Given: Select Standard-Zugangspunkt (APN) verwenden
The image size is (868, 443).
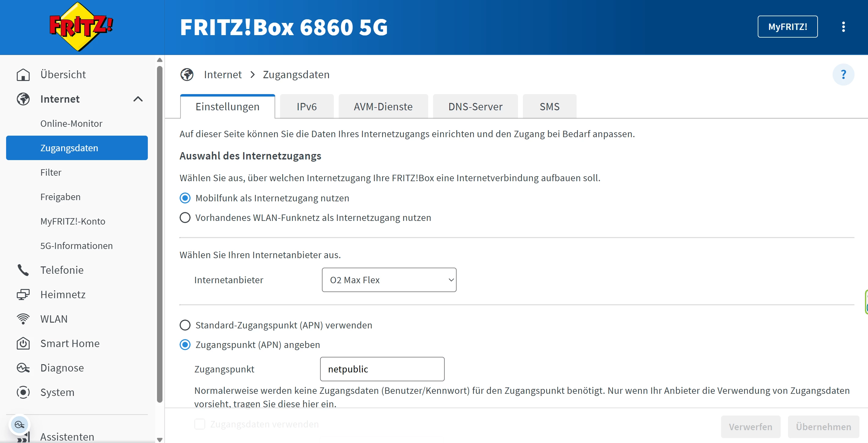Looking at the screenshot, I should click(185, 325).
